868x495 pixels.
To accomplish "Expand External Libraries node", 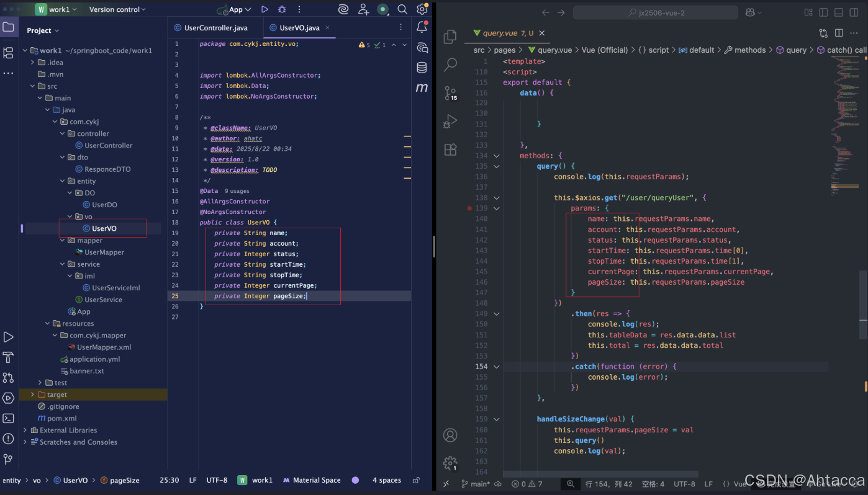I will 25,430.
